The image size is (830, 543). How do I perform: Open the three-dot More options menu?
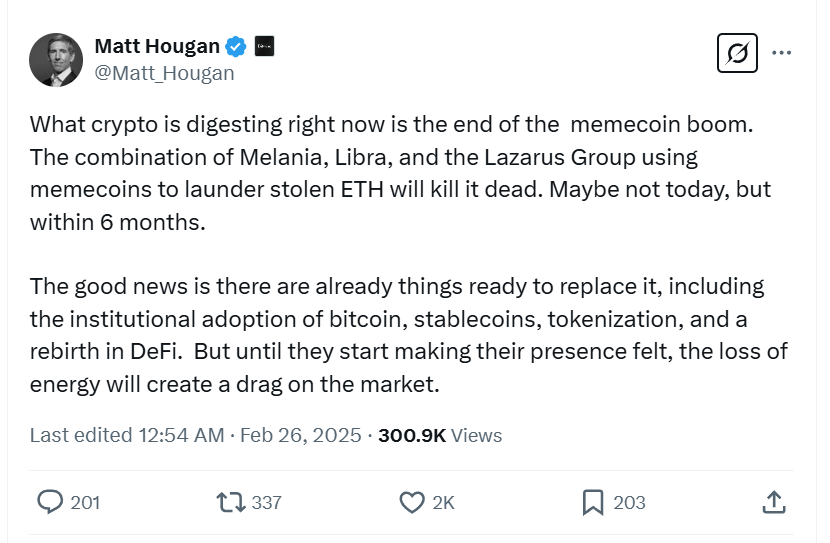pyautogui.click(x=783, y=53)
